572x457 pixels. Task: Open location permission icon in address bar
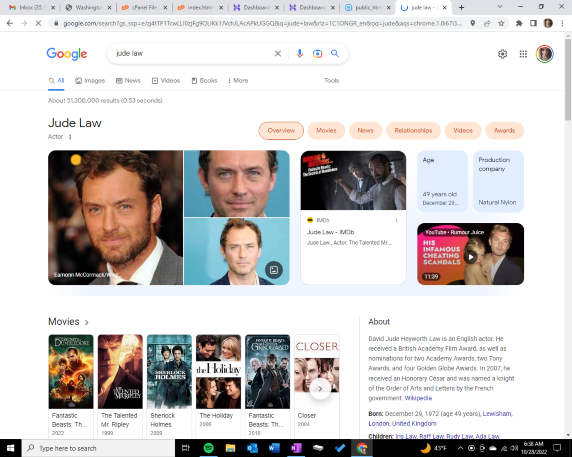[472, 23]
